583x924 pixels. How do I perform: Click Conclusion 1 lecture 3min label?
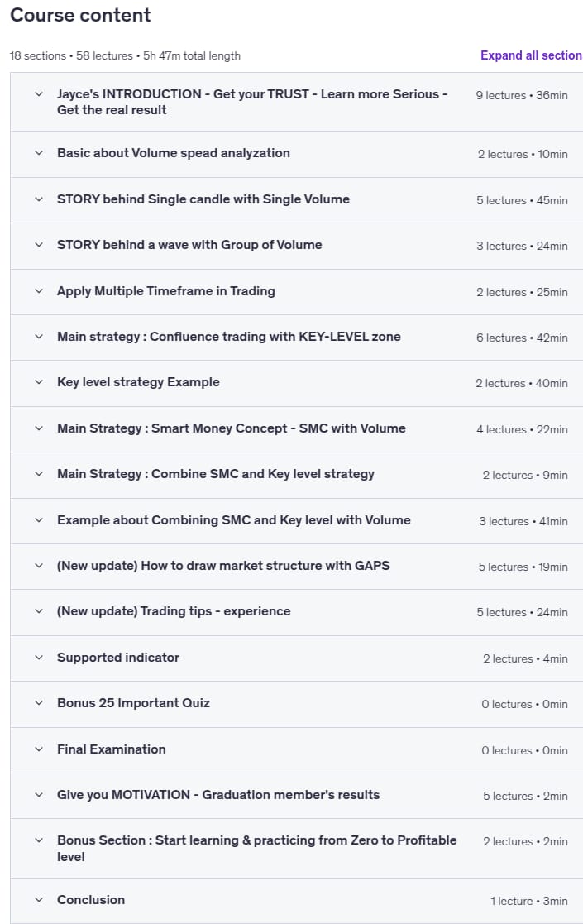[x=528, y=901]
